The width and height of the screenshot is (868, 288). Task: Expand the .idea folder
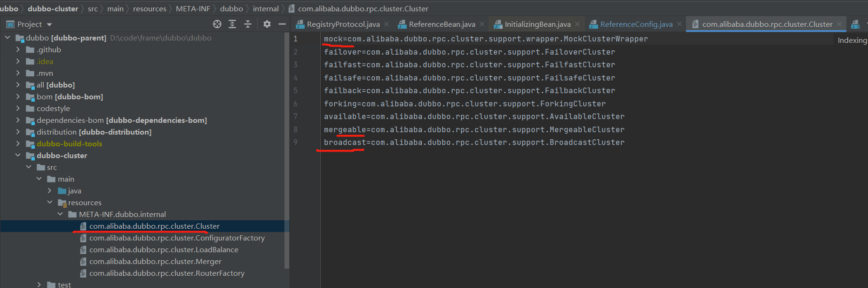tap(18, 61)
